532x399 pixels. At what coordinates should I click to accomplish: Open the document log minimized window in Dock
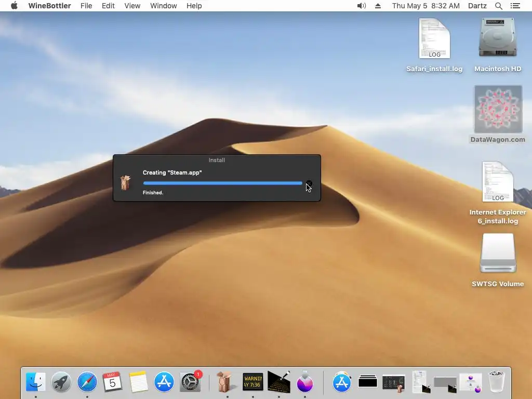(421, 382)
